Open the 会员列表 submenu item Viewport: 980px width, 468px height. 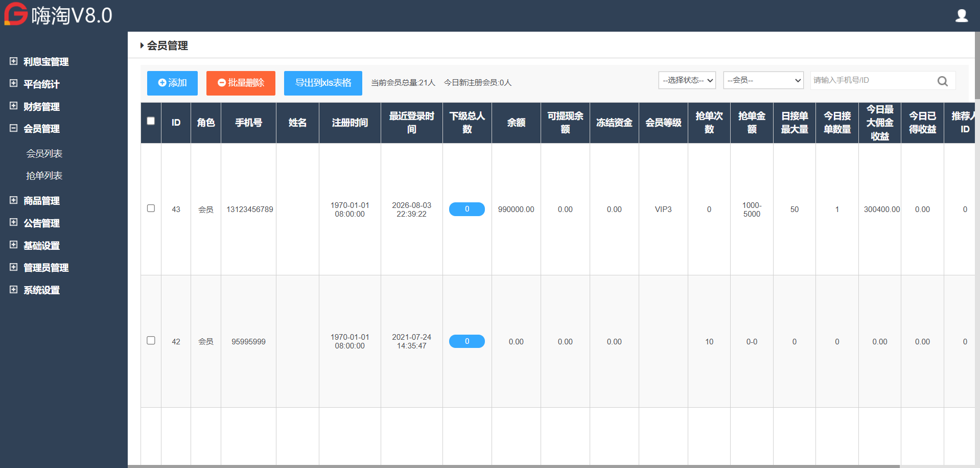(44, 153)
